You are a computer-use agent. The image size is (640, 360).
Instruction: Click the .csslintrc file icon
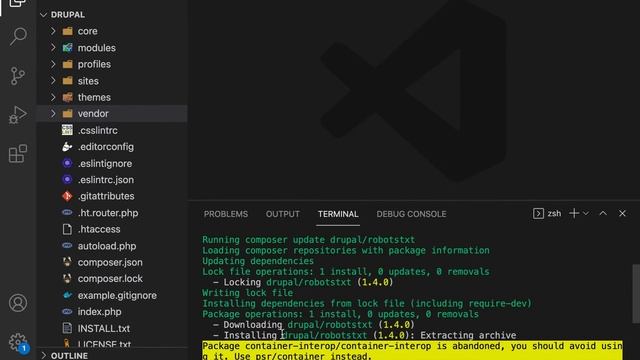tap(67, 130)
